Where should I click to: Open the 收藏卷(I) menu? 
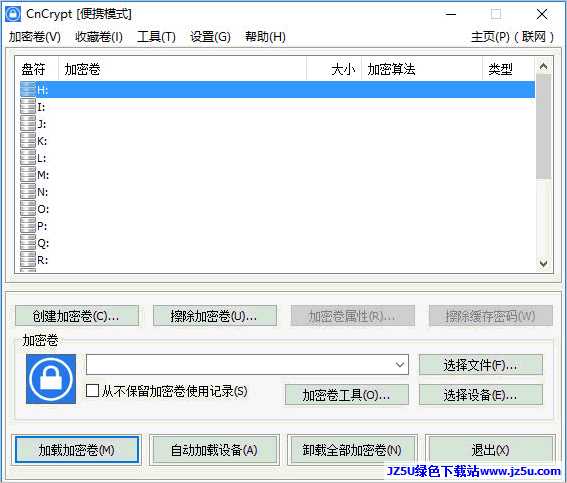pos(99,37)
